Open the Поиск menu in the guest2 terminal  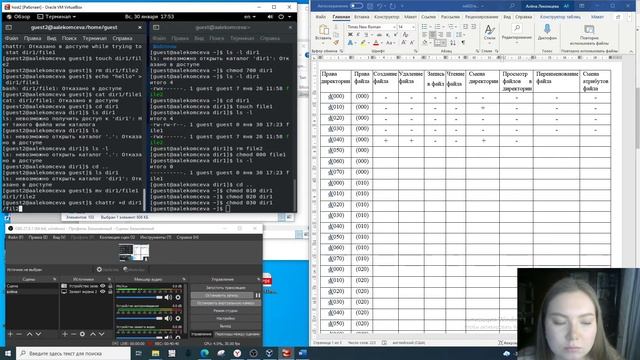click(x=69, y=38)
